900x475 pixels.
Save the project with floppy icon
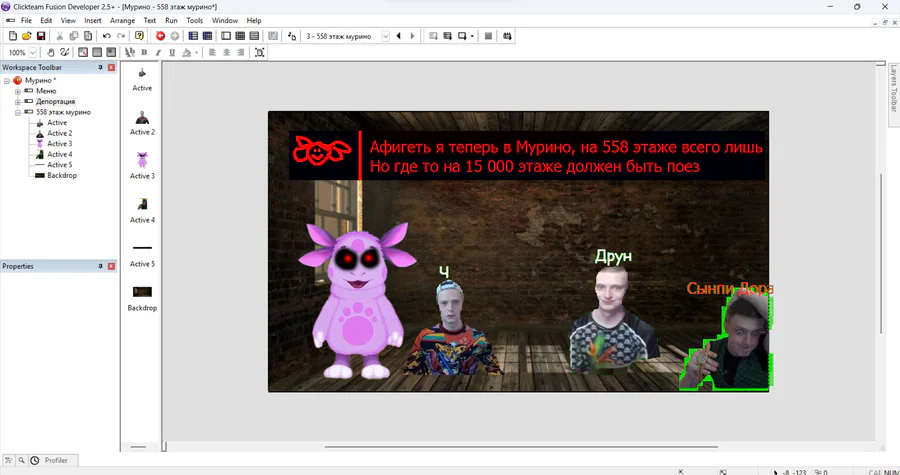pyautogui.click(x=41, y=36)
